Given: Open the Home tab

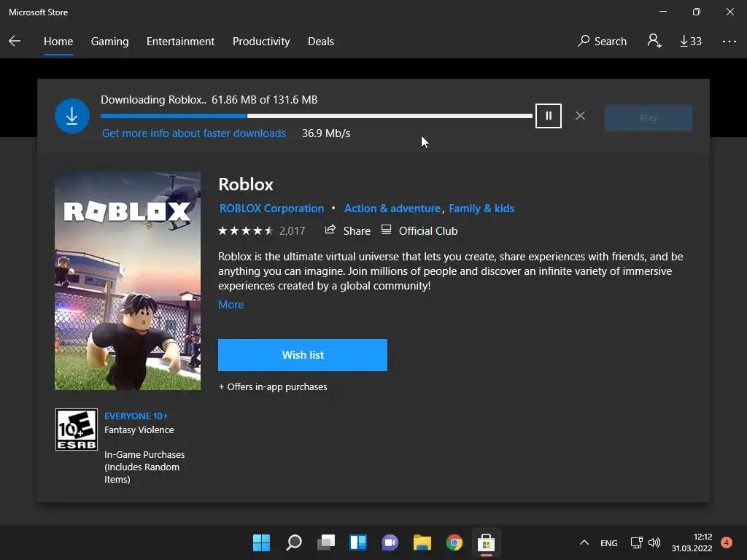Looking at the screenshot, I should click(58, 42).
